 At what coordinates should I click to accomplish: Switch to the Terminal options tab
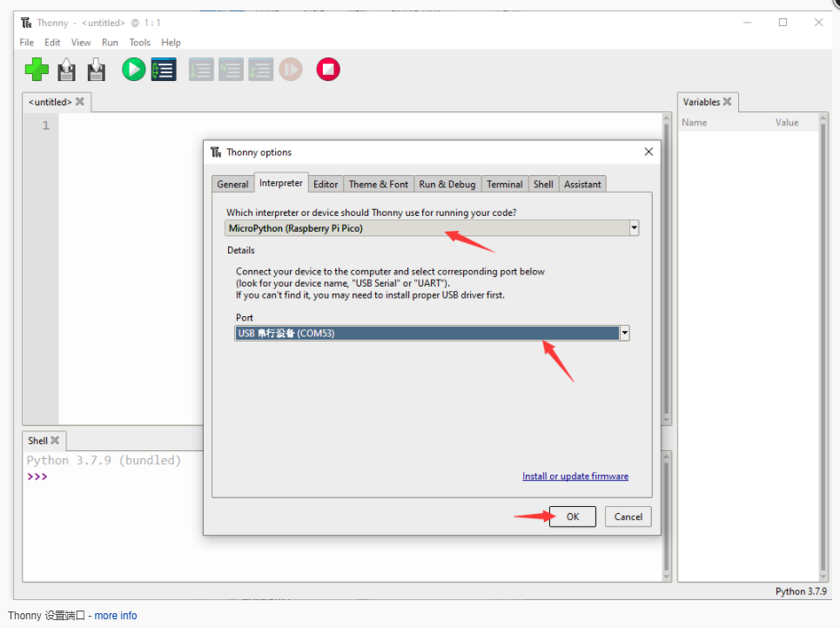coord(505,184)
